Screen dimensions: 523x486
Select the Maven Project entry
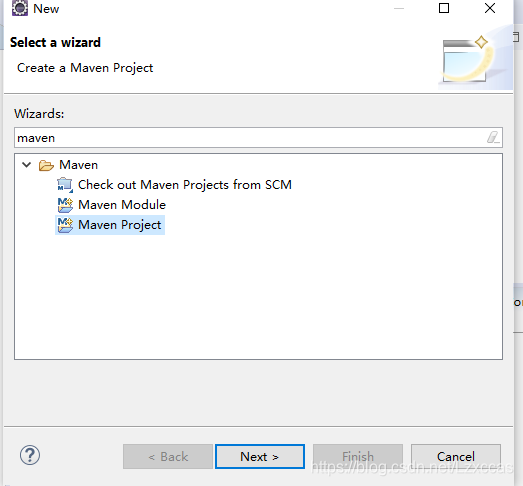click(119, 225)
